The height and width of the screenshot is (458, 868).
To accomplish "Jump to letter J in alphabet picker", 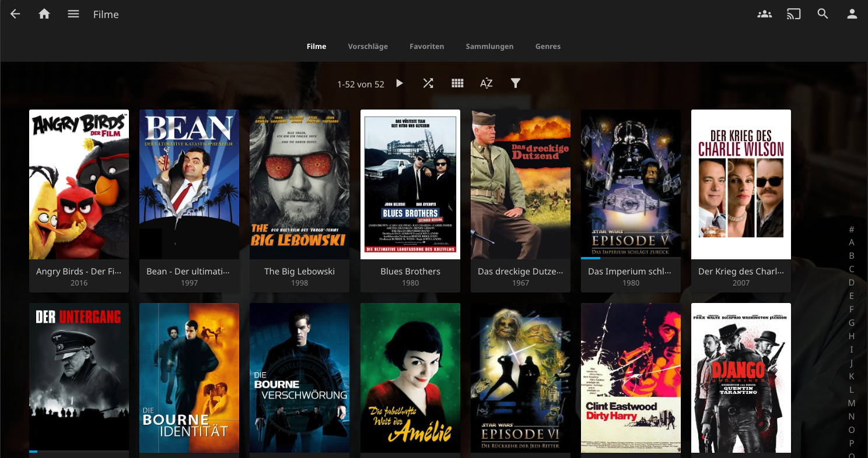I will pyautogui.click(x=852, y=363).
